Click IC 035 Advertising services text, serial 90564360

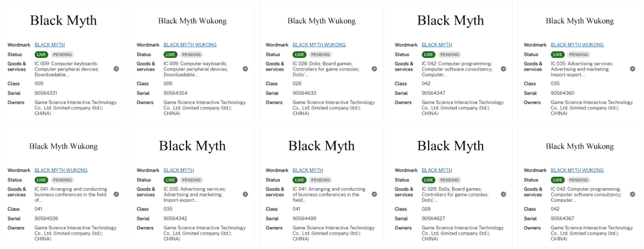click(582, 69)
